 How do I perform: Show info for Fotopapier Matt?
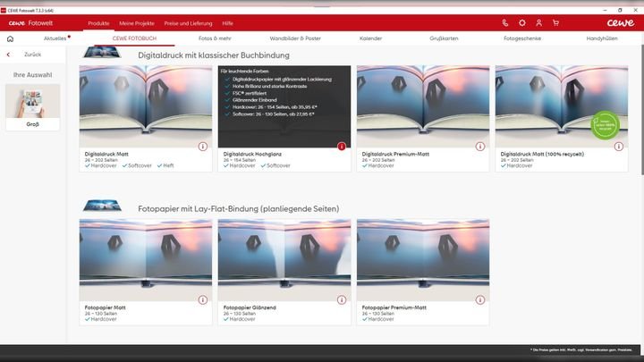click(x=203, y=300)
